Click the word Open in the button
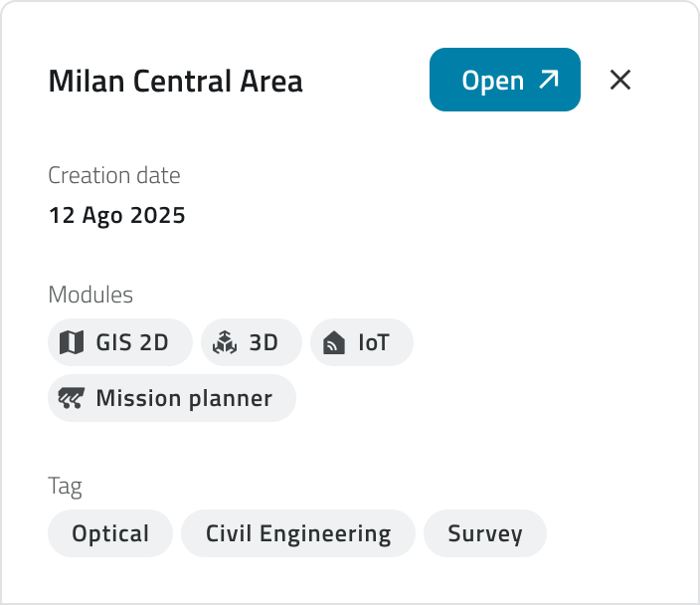Screen dimensions: 700x605 pos(493,81)
